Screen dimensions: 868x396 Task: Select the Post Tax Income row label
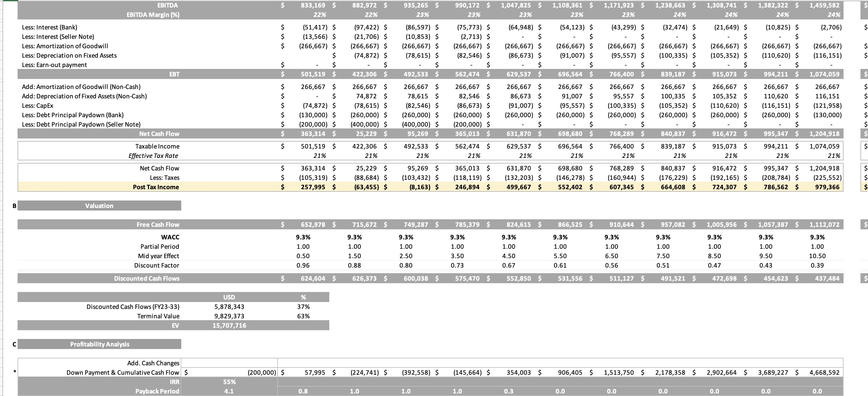click(156, 187)
